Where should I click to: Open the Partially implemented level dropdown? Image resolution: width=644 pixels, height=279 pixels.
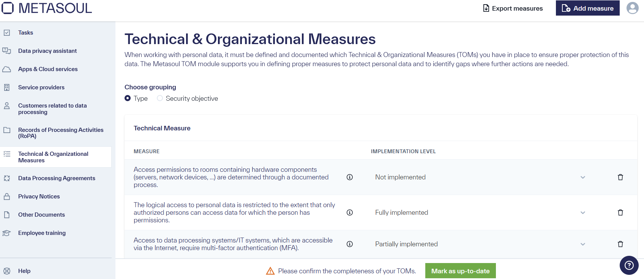[480, 244]
